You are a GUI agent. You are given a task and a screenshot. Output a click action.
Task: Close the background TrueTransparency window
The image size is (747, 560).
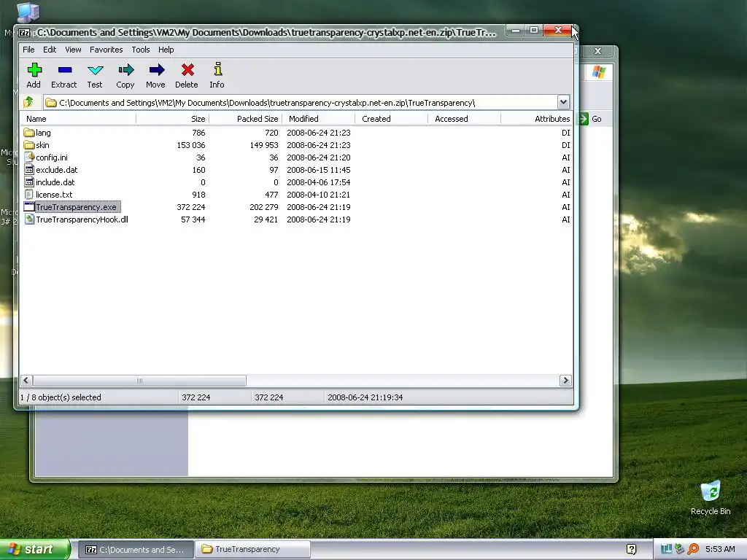[x=598, y=50]
